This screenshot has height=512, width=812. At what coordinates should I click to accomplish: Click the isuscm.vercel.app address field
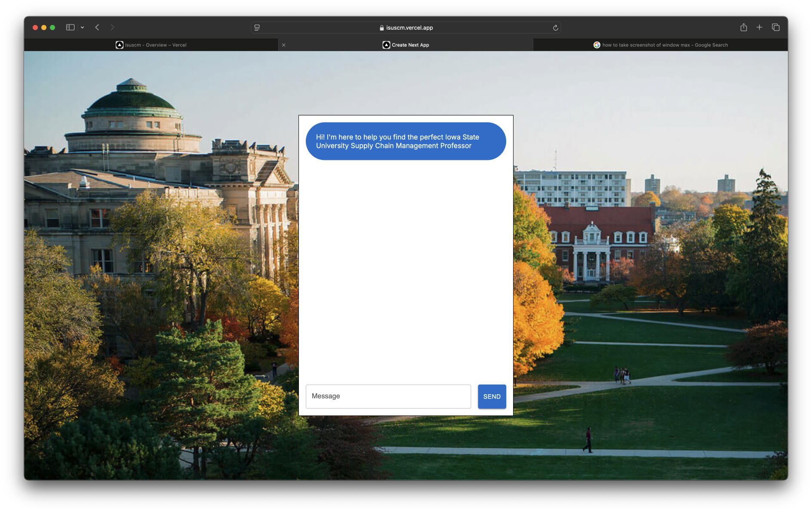pos(406,28)
